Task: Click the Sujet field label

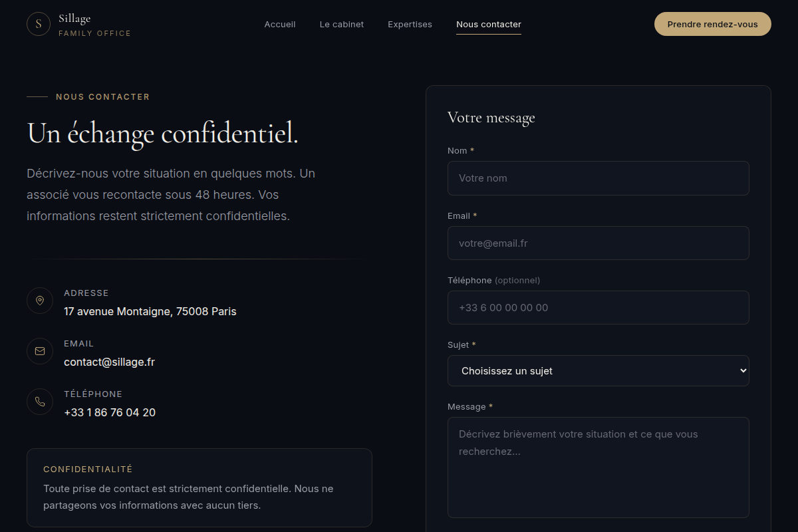Action: click(x=462, y=345)
